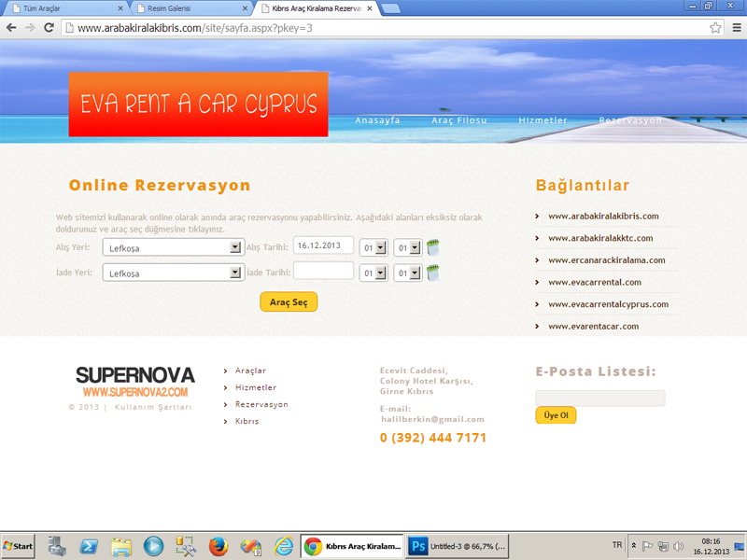This screenshot has height=560, width=747.
Task: Open the www.evarentacar.com link
Action: coord(593,326)
